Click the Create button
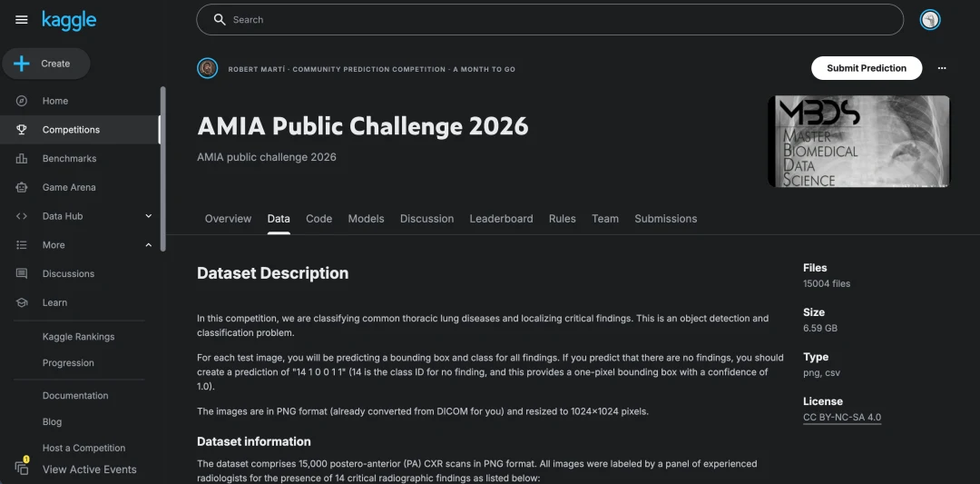 [46, 64]
